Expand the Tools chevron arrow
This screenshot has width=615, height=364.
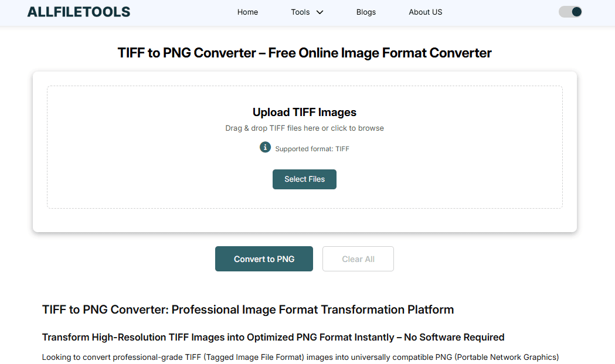pos(320,12)
